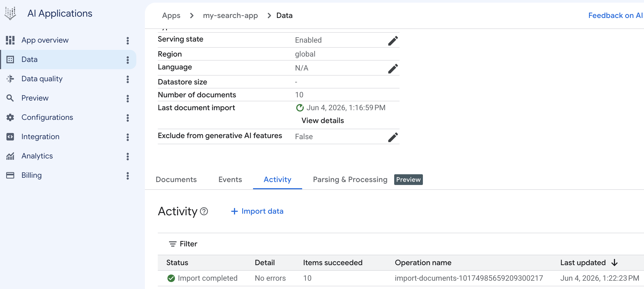
Task: Click the Jun 4, 2026, 1:16:59 PM timestamp
Action: 346,108
